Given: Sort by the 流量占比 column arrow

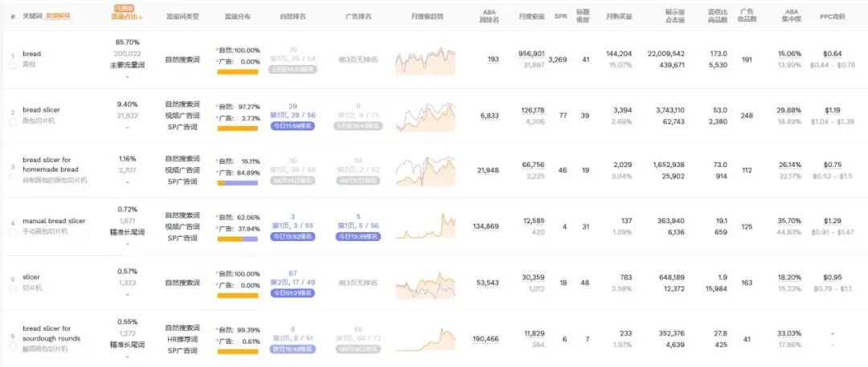Looking at the screenshot, I should tap(141, 17).
